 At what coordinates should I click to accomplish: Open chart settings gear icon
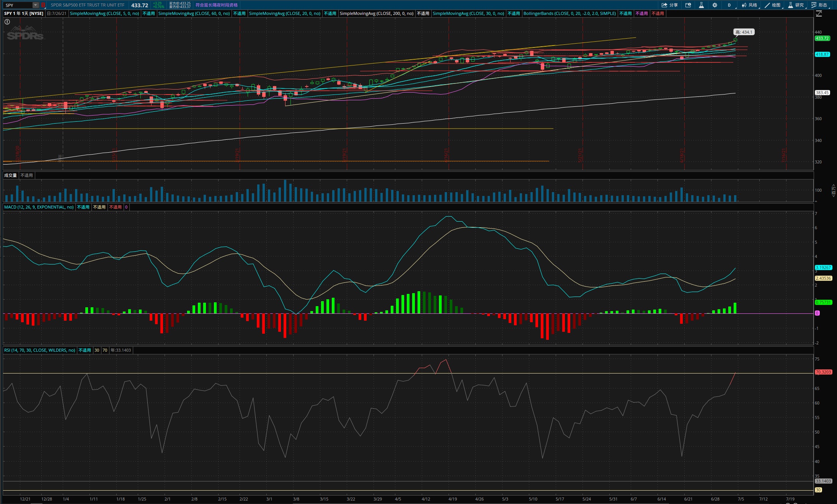coord(715,5)
